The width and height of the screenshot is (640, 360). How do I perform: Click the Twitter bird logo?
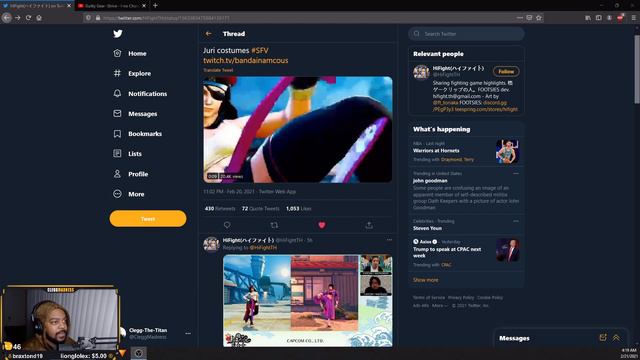coord(118,34)
